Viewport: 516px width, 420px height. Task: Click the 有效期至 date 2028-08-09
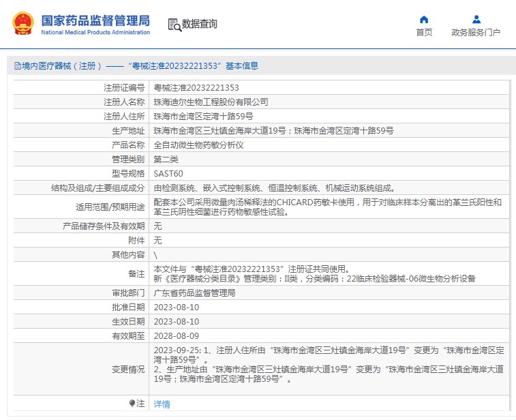(x=177, y=335)
